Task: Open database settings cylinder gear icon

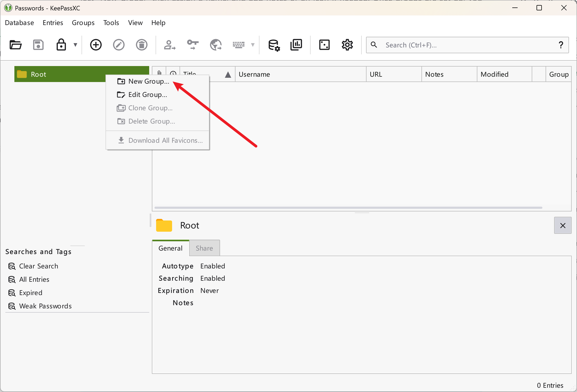Action: (x=274, y=45)
